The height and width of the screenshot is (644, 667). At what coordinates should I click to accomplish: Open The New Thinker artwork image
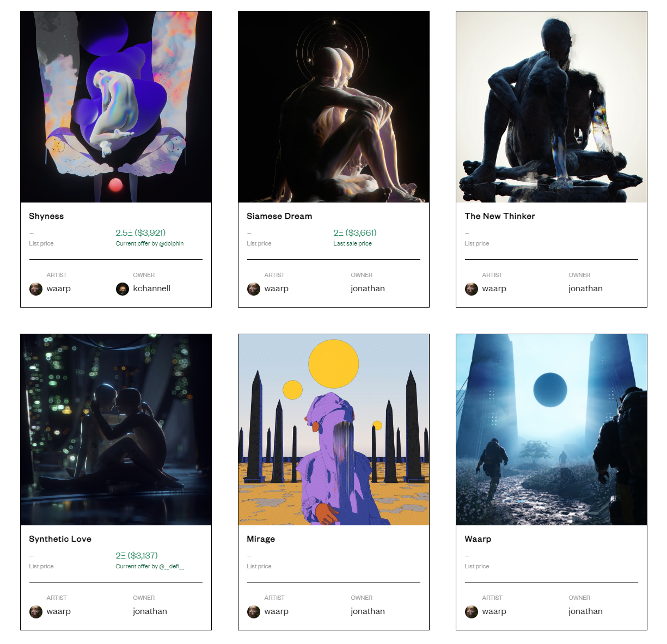coord(552,107)
